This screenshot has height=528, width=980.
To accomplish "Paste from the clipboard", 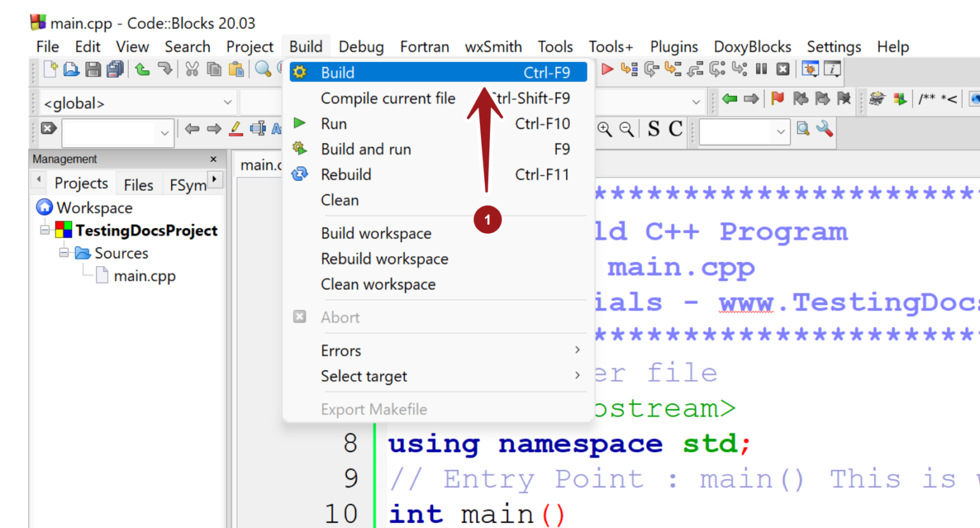I will (x=235, y=69).
